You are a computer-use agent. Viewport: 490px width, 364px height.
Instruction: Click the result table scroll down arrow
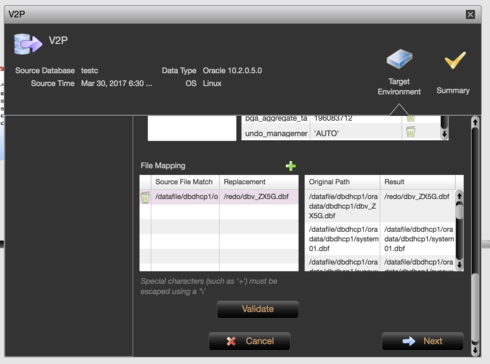459,265
